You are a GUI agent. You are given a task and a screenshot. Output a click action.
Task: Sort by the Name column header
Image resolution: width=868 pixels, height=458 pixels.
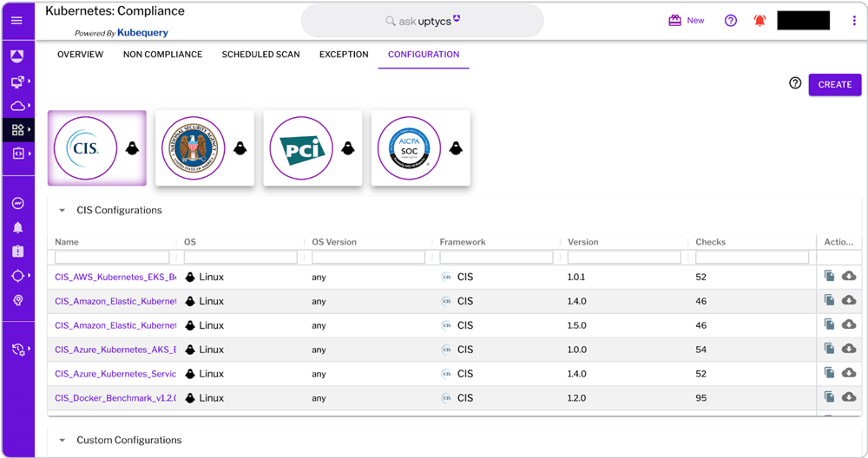67,242
